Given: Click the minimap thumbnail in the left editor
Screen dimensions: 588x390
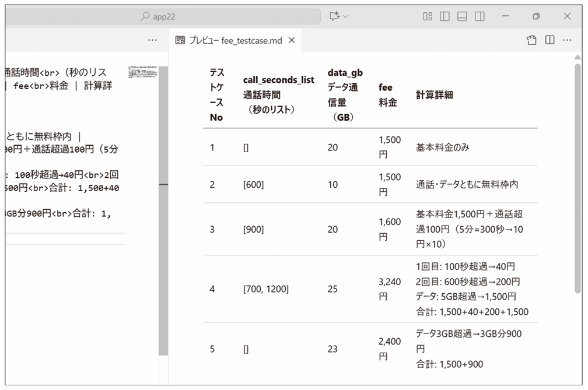Looking at the screenshot, I should 143,72.
